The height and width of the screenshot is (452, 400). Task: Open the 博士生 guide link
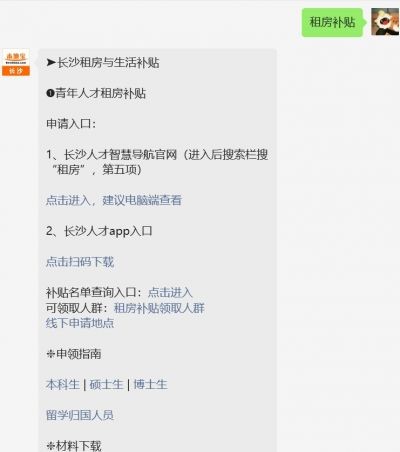click(x=150, y=384)
